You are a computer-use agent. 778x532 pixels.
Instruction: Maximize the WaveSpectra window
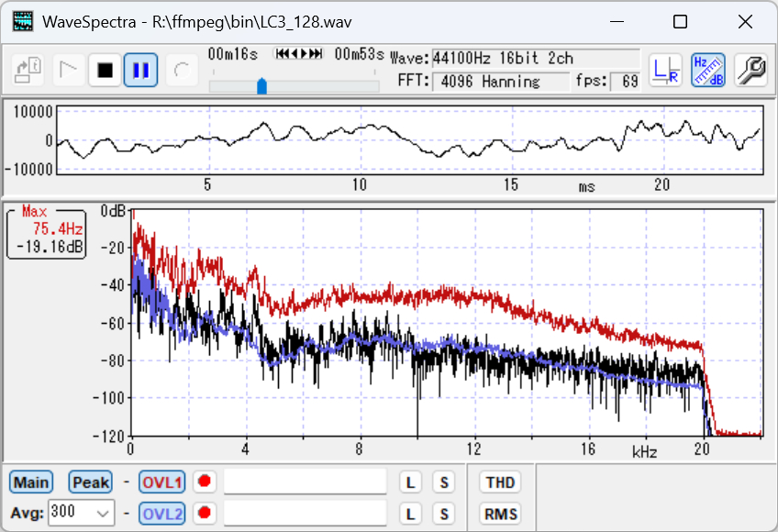pyautogui.click(x=680, y=22)
